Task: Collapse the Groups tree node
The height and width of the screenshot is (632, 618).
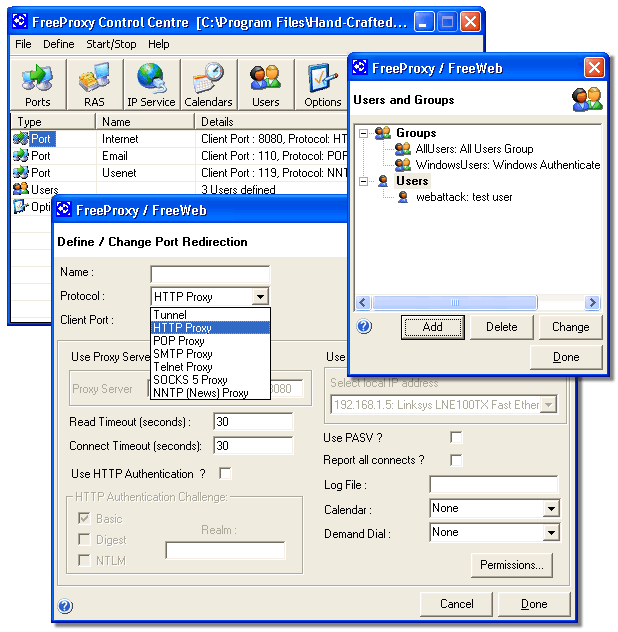Action: click(364, 133)
